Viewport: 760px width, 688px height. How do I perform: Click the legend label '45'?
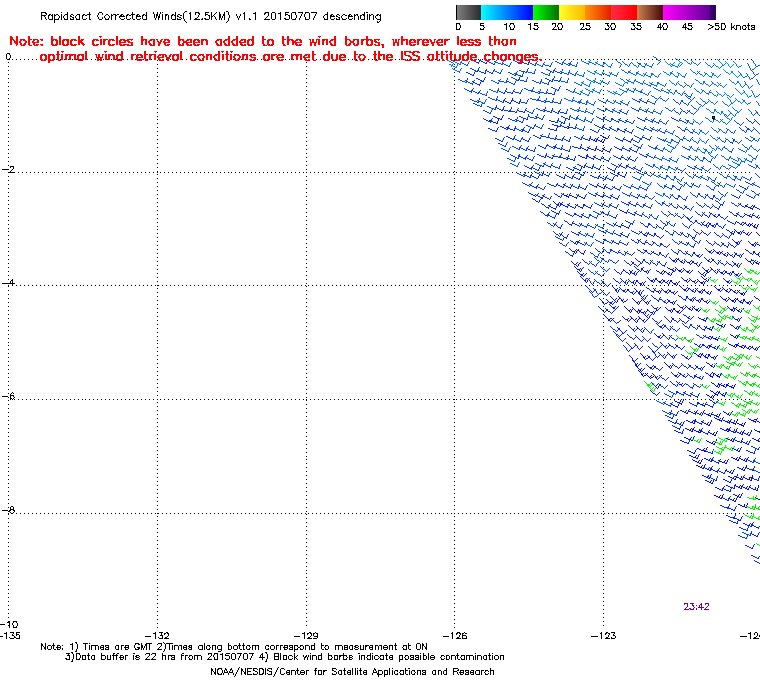[x=687, y=27]
